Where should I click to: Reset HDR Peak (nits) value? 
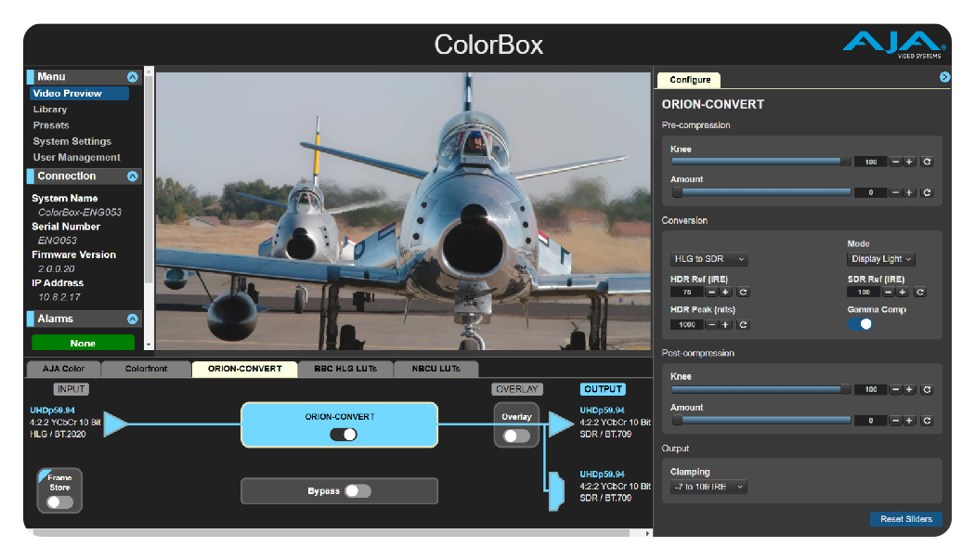point(743,325)
